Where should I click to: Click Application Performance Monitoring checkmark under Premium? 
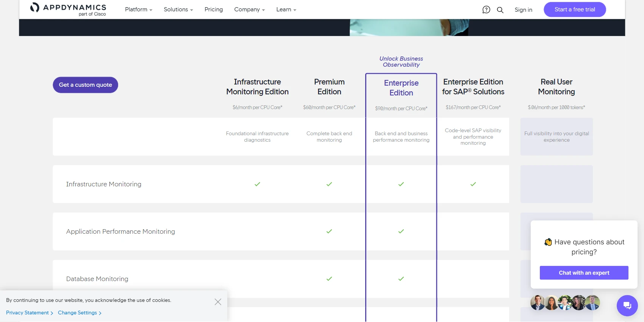[x=329, y=231]
